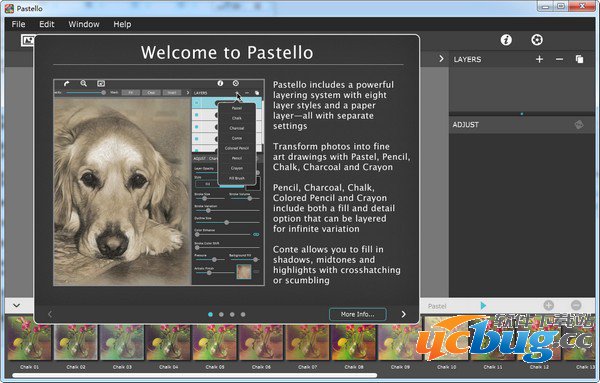Select the Chalk 01 preset thumbnail
Viewport: 600px width, 383px height.
click(29, 342)
